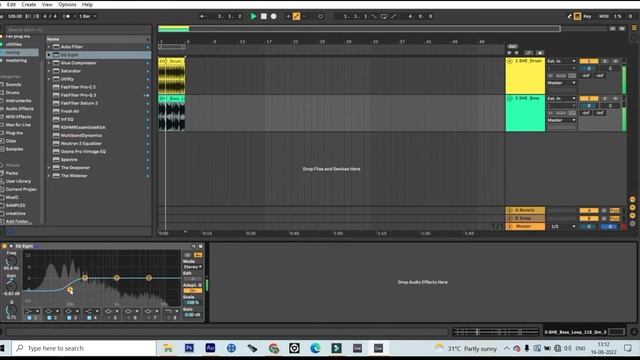Open MIDI Effects category in browser
The height and width of the screenshot is (360, 640).
pyautogui.click(x=18, y=117)
